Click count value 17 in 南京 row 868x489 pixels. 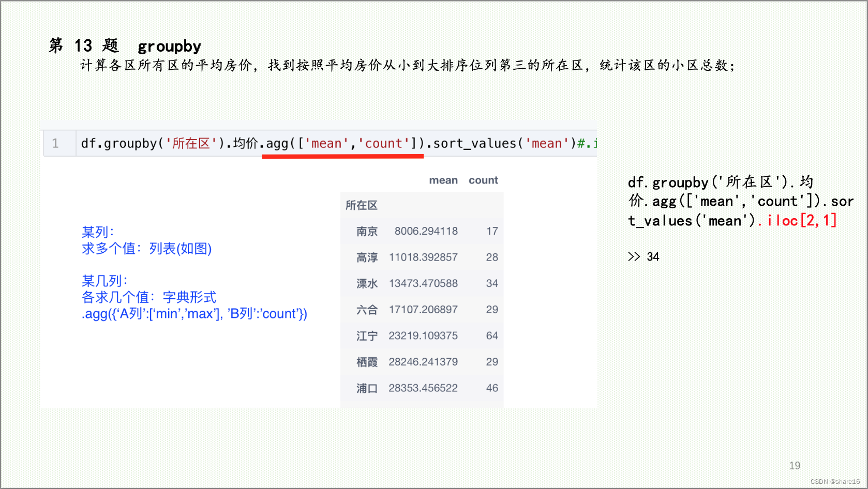tap(492, 231)
